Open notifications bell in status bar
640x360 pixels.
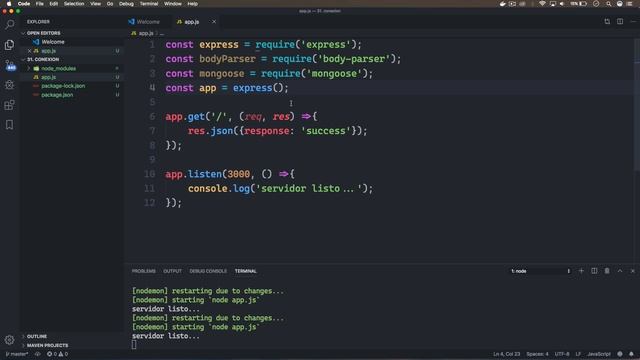[631, 354]
